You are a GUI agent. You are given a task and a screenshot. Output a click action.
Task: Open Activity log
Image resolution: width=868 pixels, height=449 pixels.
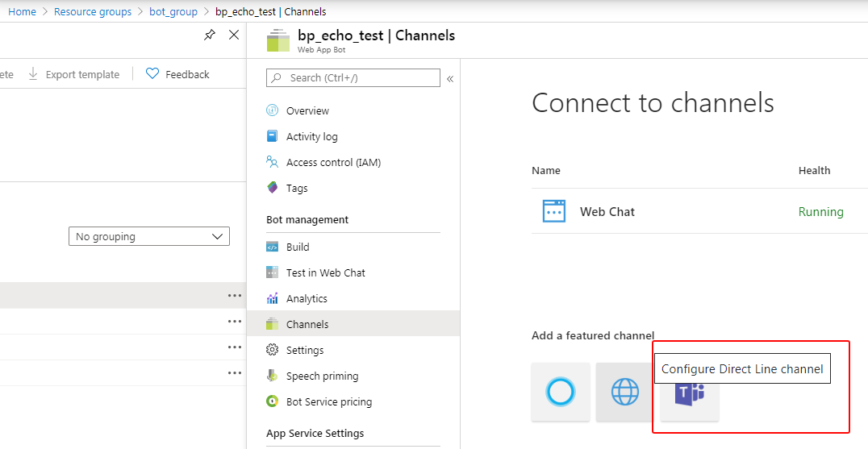[311, 136]
